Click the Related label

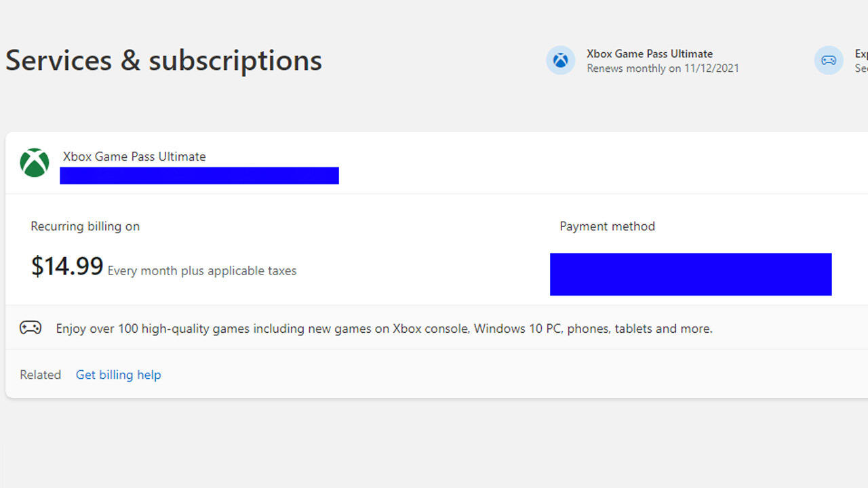tap(40, 374)
